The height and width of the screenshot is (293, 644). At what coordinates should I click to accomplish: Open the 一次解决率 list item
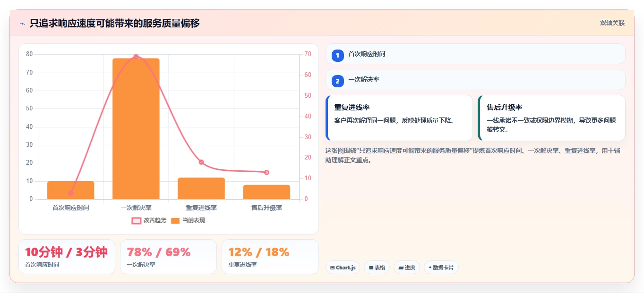(475, 80)
